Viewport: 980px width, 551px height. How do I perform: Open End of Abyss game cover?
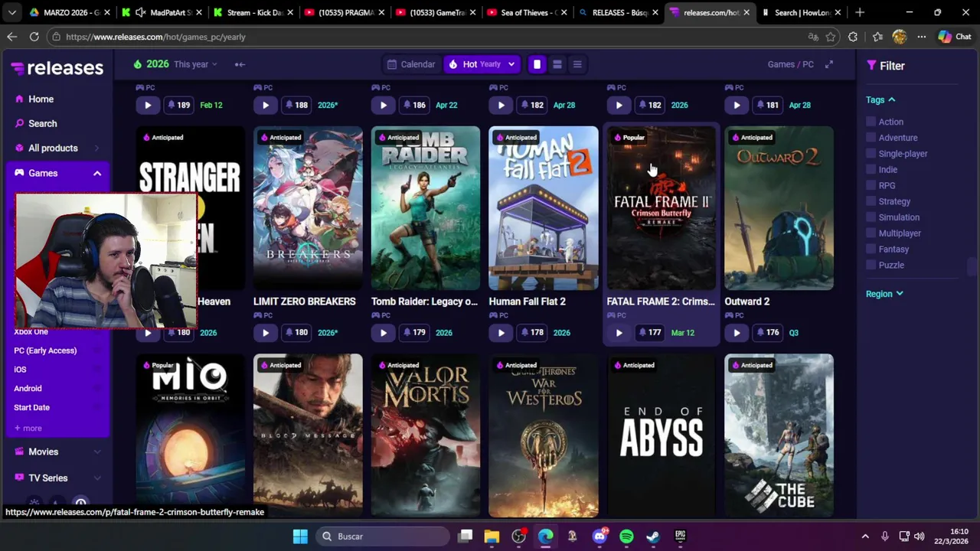tap(661, 435)
